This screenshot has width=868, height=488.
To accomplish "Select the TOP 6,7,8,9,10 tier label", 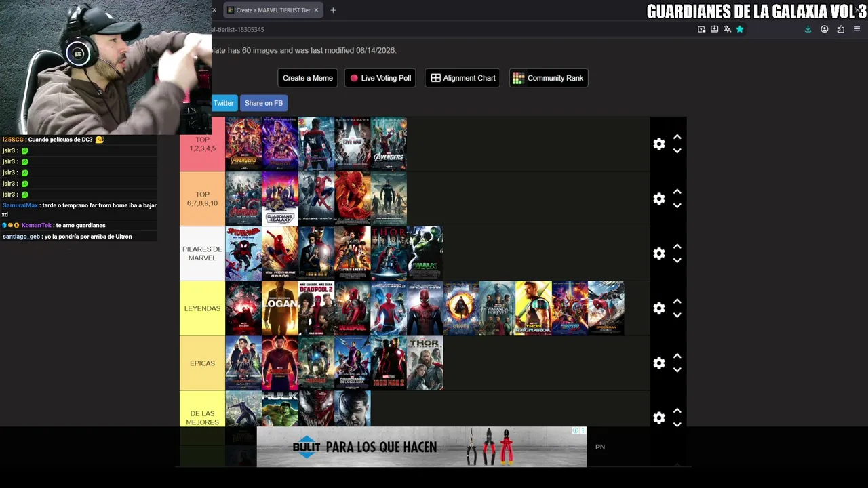I will pyautogui.click(x=202, y=199).
